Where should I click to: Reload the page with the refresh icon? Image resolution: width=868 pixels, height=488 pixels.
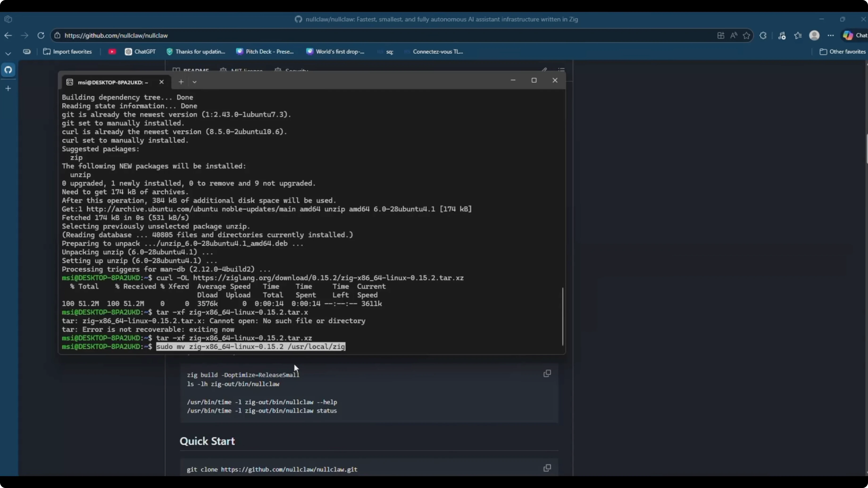[41, 35]
